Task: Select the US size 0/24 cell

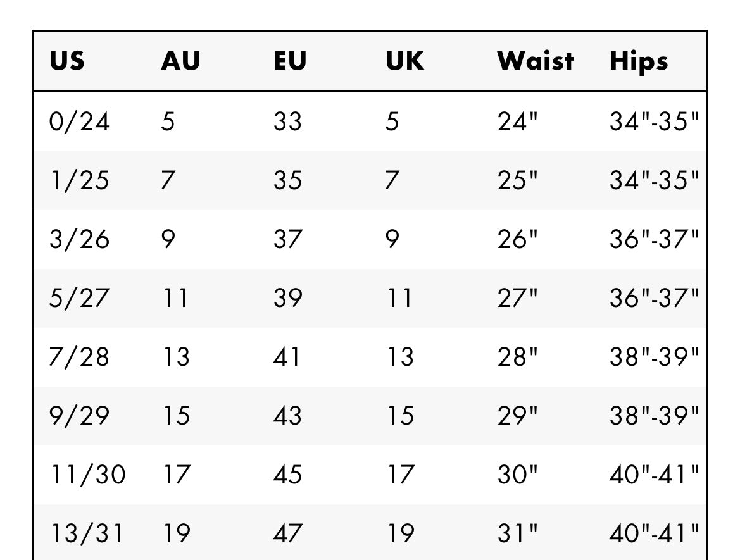Action: (79, 121)
